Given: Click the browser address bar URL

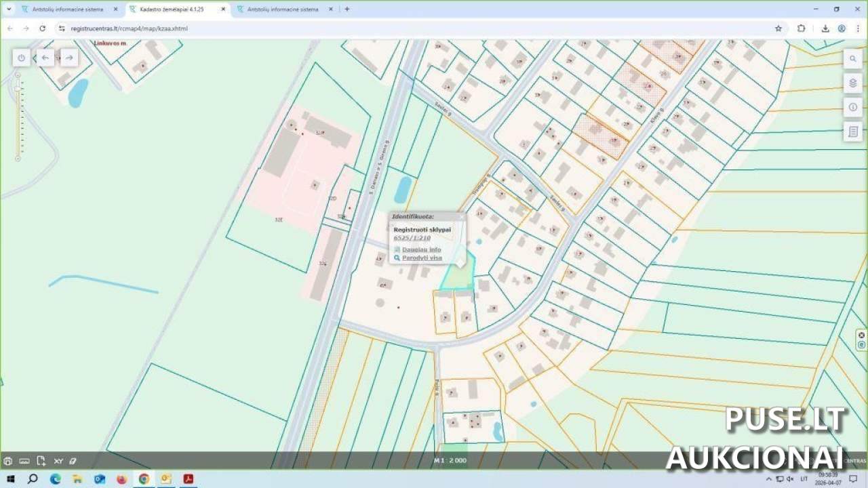Looking at the screenshot, I should tap(129, 28).
